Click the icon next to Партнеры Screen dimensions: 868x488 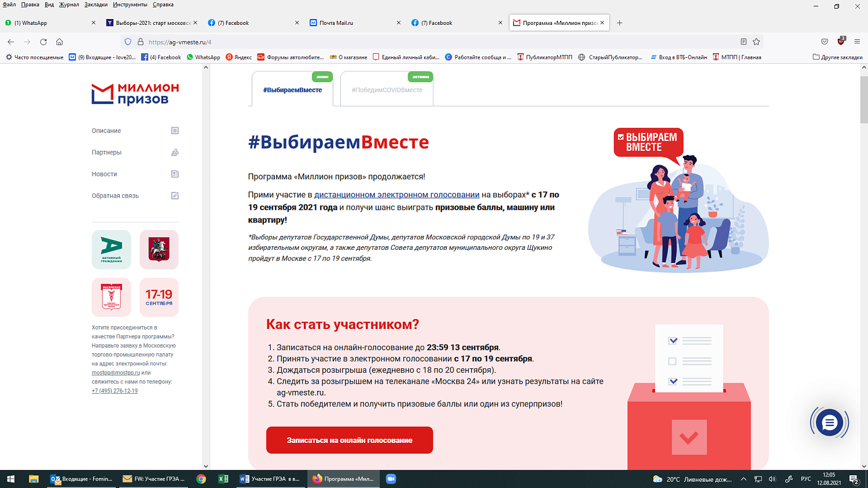tap(175, 152)
